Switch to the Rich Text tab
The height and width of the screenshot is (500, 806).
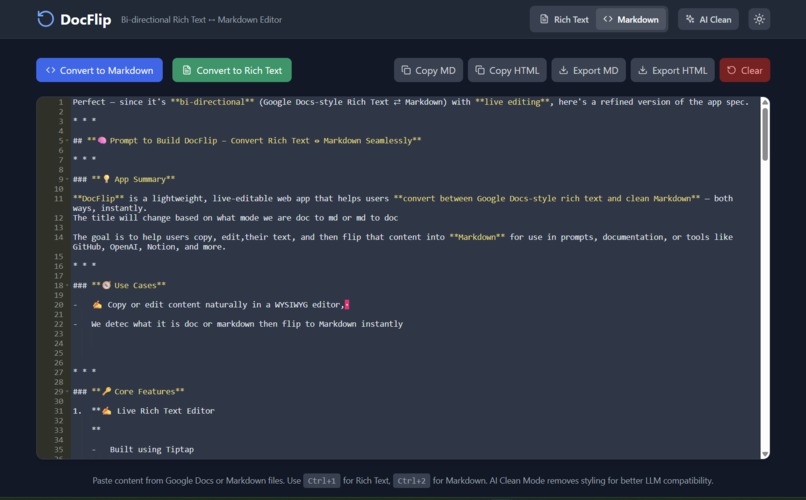564,20
